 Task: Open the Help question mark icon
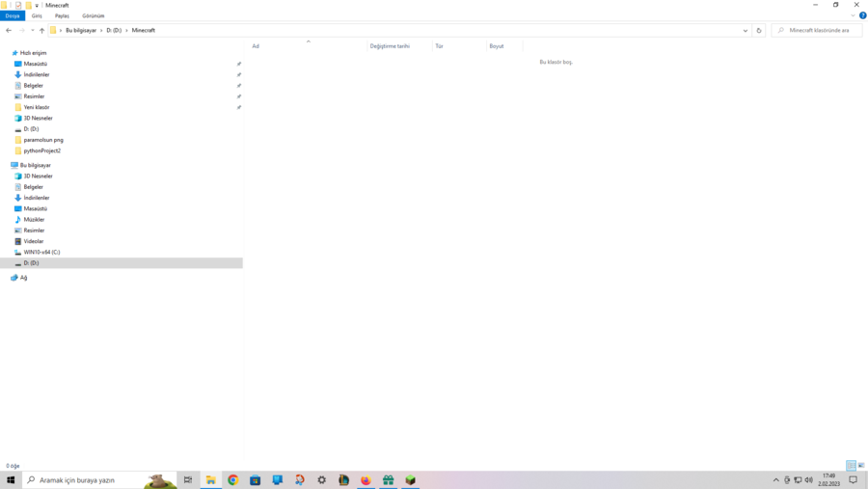point(862,15)
